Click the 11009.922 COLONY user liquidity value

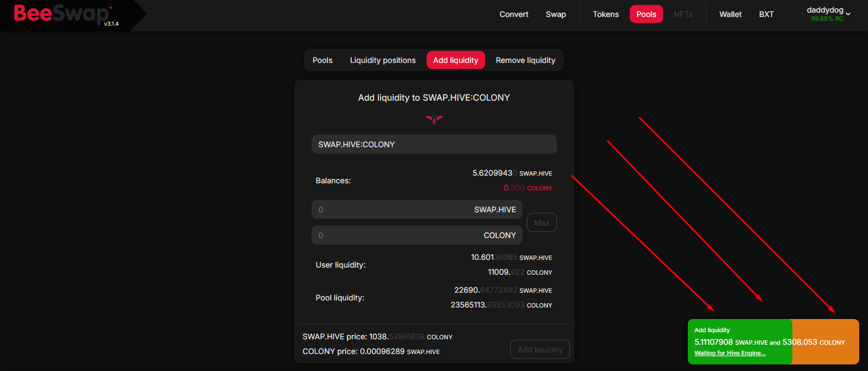tap(520, 272)
